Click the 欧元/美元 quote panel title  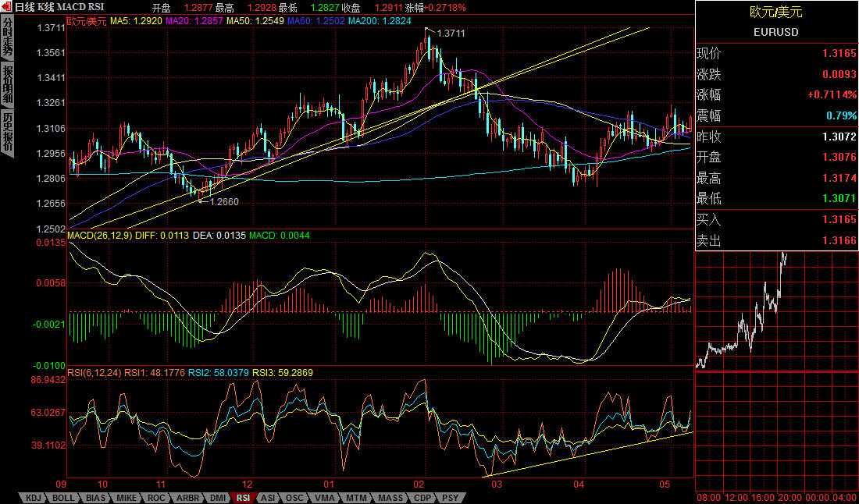point(776,12)
